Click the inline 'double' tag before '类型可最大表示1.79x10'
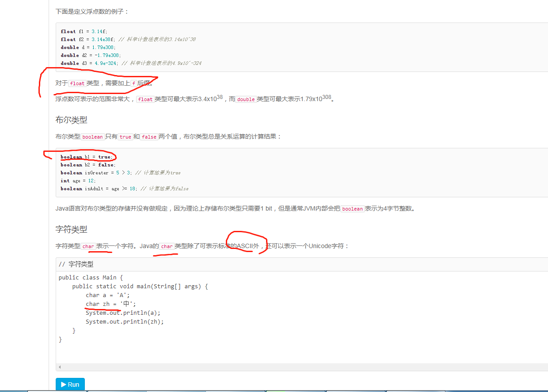The image size is (548, 392). [246, 99]
